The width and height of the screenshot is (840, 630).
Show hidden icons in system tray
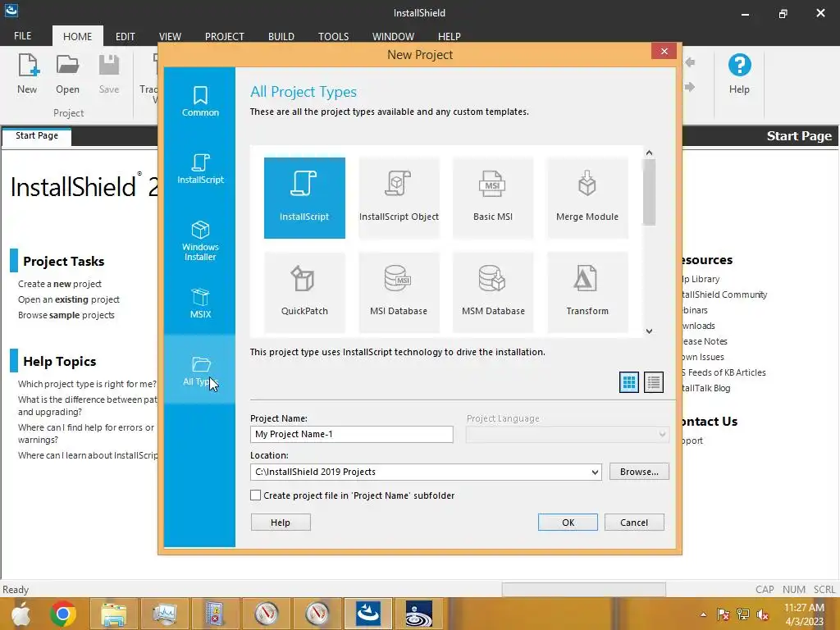click(703, 614)
